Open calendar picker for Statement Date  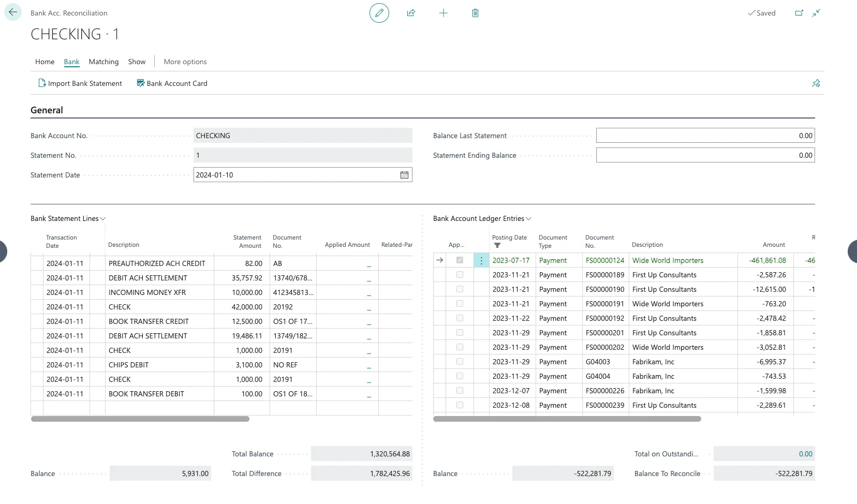coord(404,175)
